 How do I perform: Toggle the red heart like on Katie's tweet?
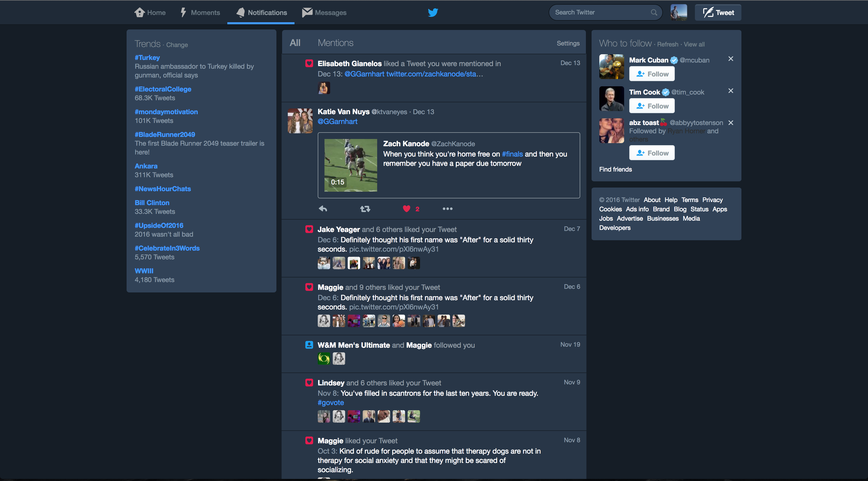click(407, 209)
